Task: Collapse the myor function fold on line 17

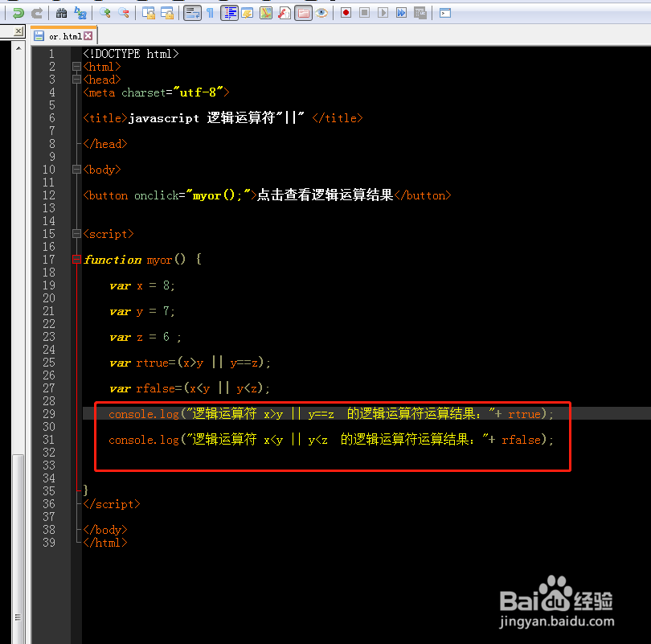Action: tap(76, 260)
